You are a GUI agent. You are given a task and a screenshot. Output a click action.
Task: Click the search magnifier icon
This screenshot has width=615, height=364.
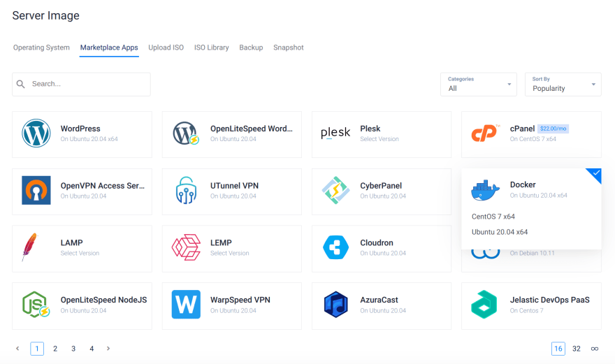(21, 84)
